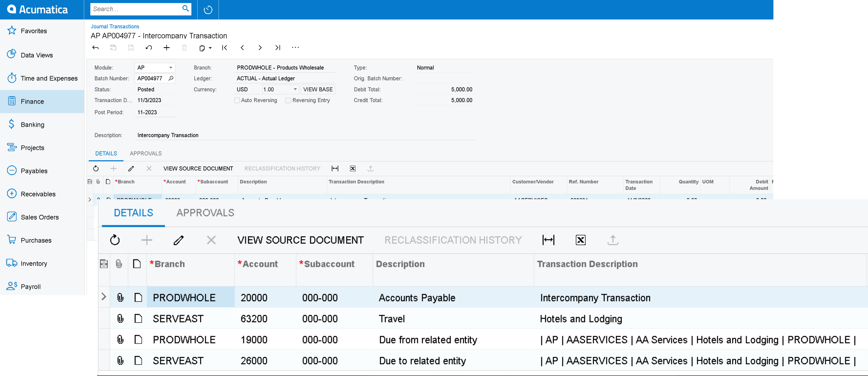
Task: Open the clipboard dropdown arrow
Action: (x=210, y=48)
